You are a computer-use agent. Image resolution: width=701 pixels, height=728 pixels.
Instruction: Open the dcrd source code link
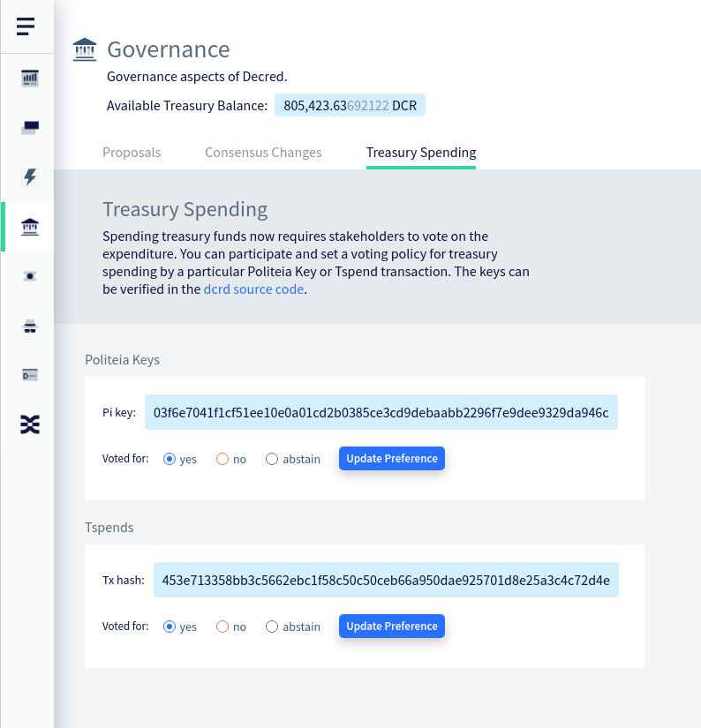point(253,289)
